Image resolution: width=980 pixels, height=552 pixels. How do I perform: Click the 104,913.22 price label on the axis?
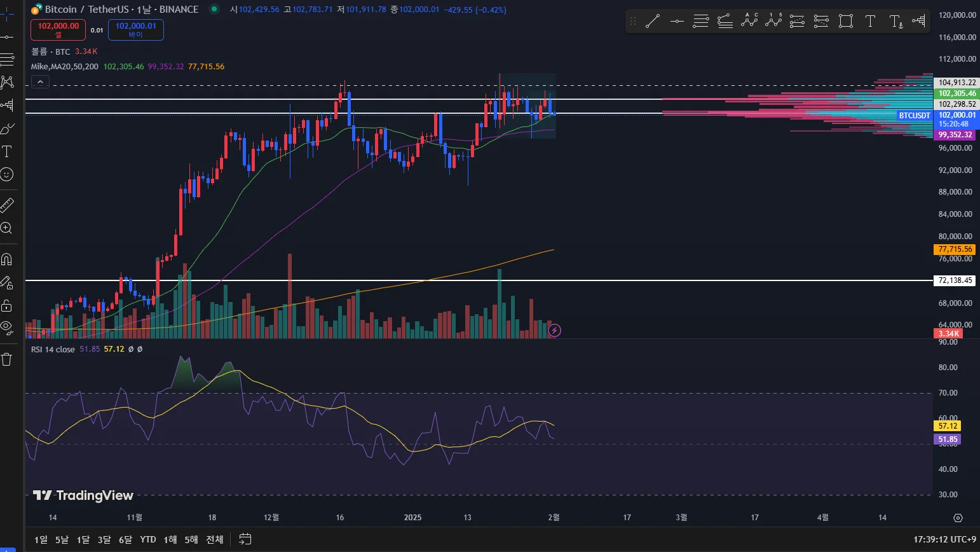(x=957, y=83)
